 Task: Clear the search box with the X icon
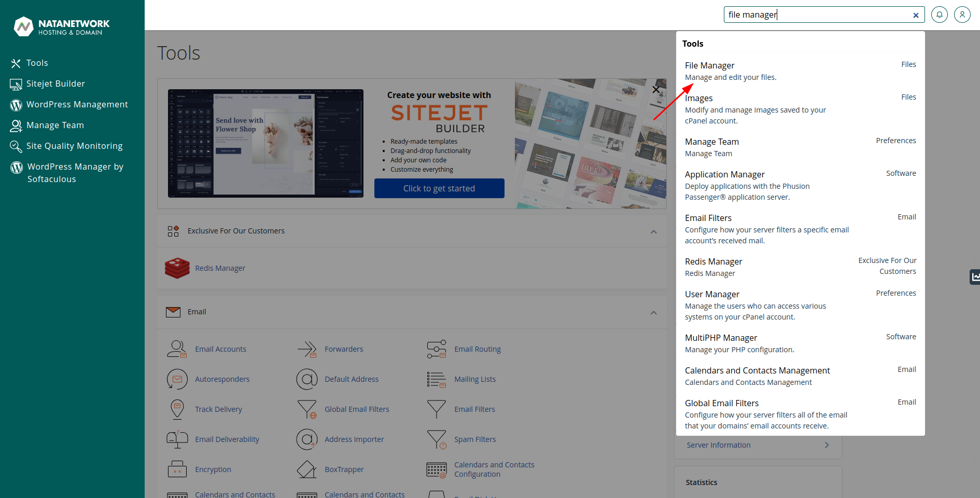pyautogui.click(x=916, y=15)
